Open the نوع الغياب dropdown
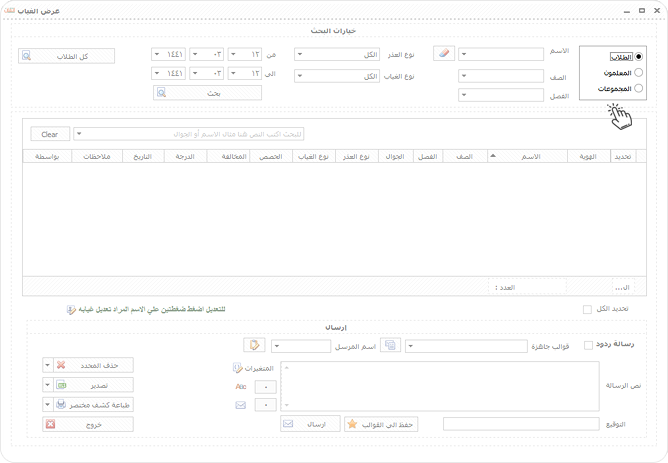668x463 pixels. click(x=337, y=76)
